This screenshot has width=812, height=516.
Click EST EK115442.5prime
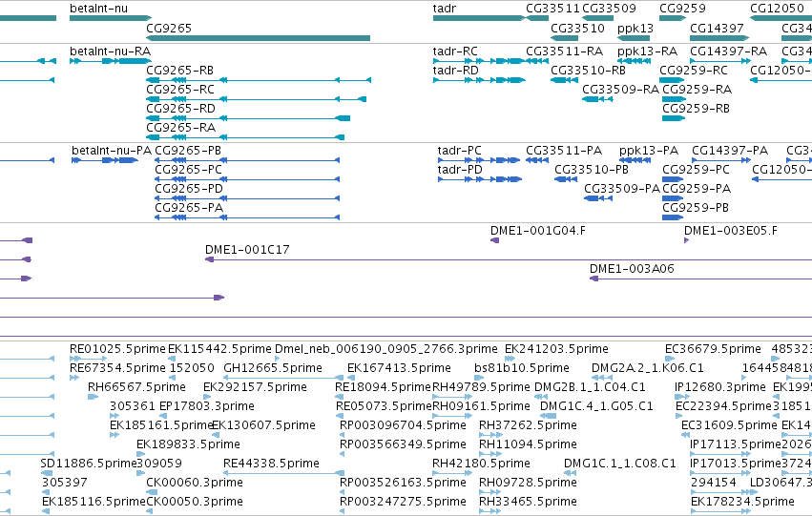[172, 358]
